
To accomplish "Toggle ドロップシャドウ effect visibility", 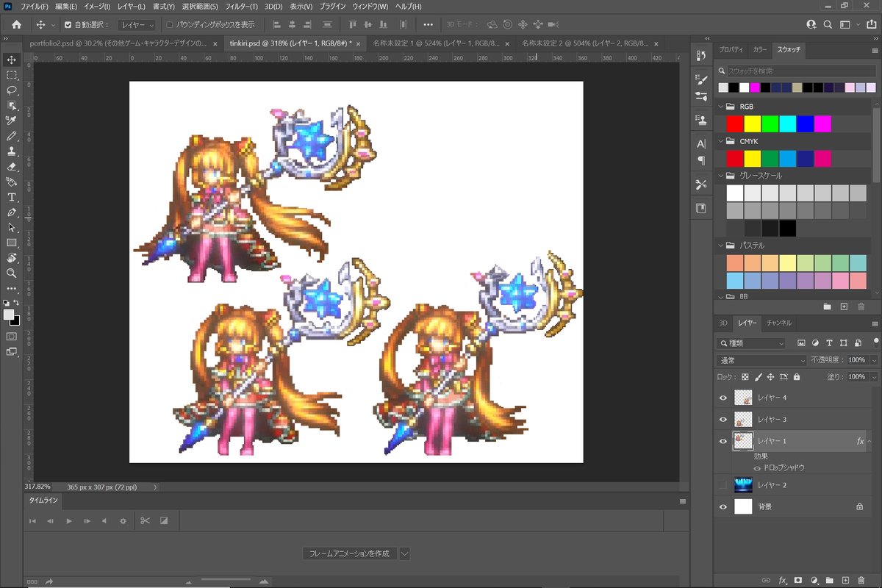I will [x=757, y=467].
